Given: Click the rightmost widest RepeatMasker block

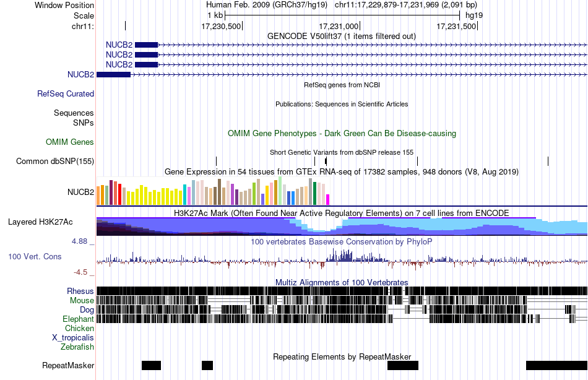Looking at the screenshot, I should [556, 365].
